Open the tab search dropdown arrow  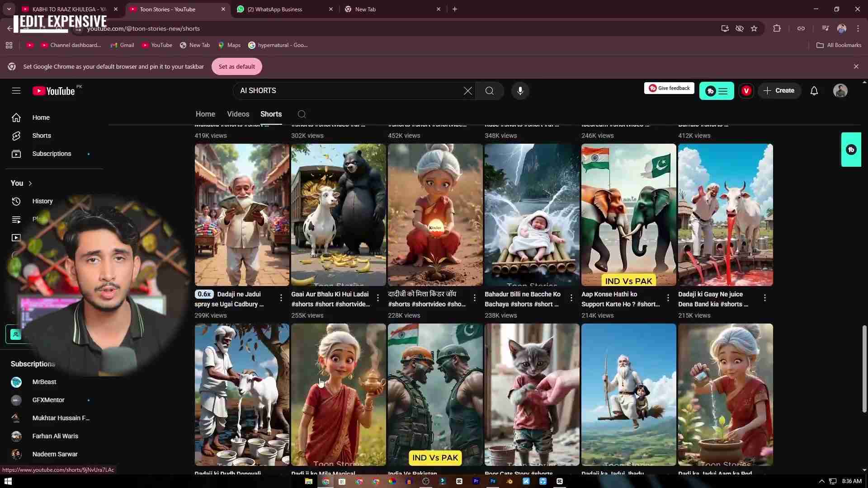click(9, 9)
